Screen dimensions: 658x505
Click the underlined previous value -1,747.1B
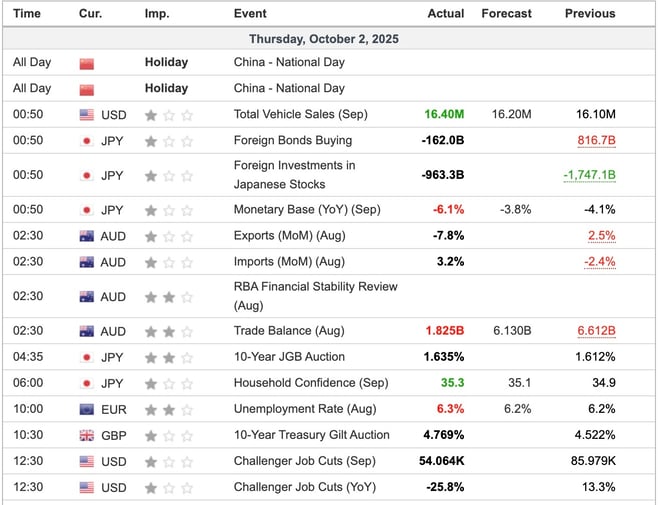tap(588, 175)
